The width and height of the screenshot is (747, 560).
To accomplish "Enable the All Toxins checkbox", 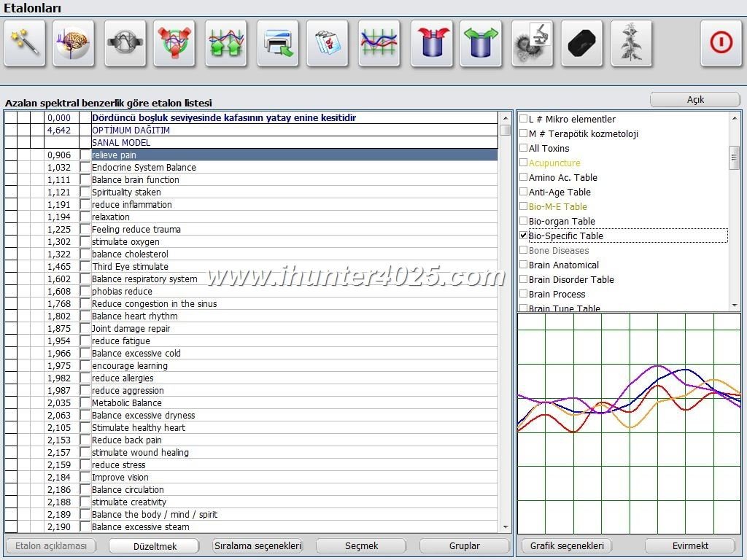I will pyautogui.click(x=523, y=148).
